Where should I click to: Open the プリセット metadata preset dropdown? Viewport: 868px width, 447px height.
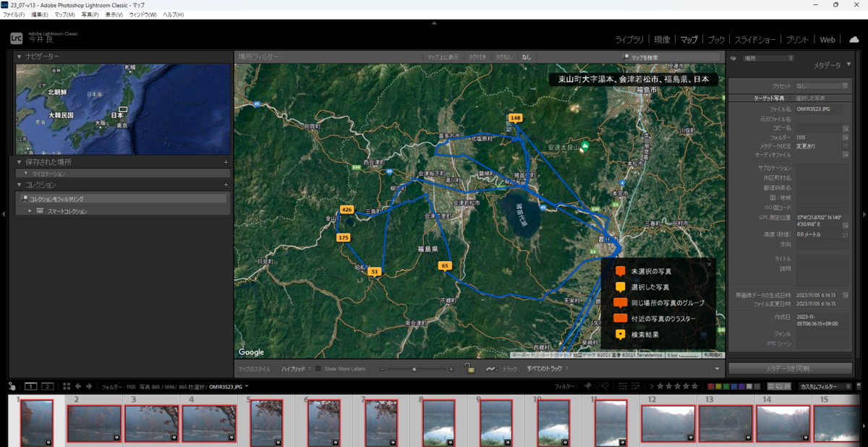tap(821, 86)
